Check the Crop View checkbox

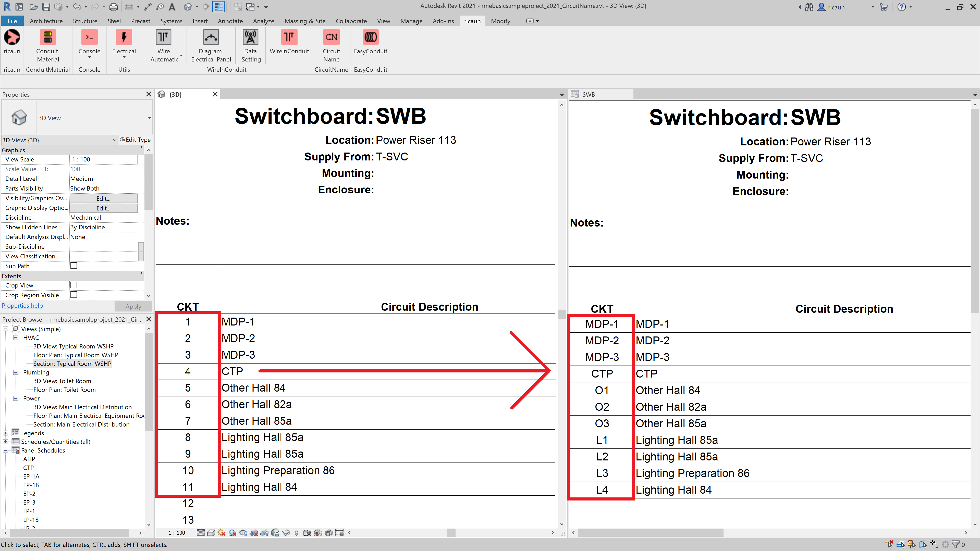[x=74, y=285]
